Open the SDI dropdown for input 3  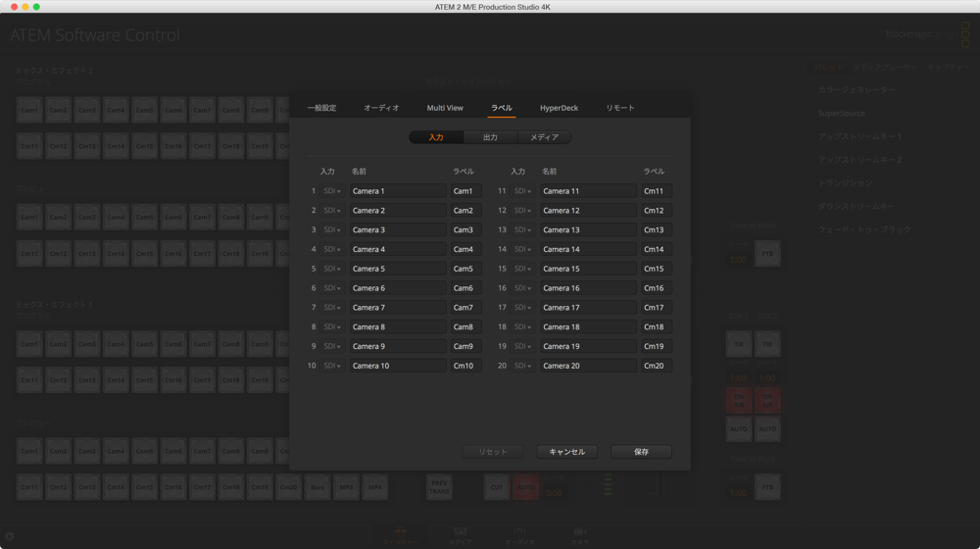(x=332, y=229)
